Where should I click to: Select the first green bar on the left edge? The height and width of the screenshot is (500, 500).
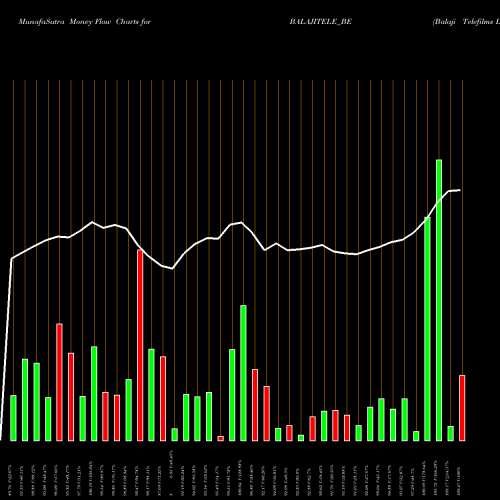pos(13,418)
